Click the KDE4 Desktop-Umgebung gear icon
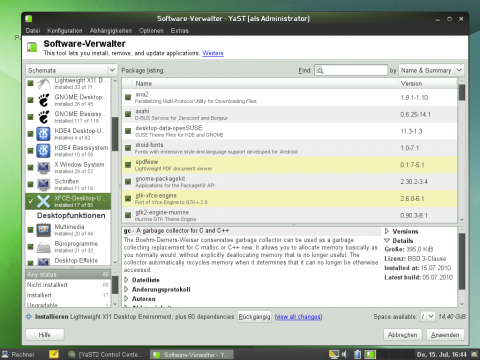 pyautogui.click(x=44, y=134)
